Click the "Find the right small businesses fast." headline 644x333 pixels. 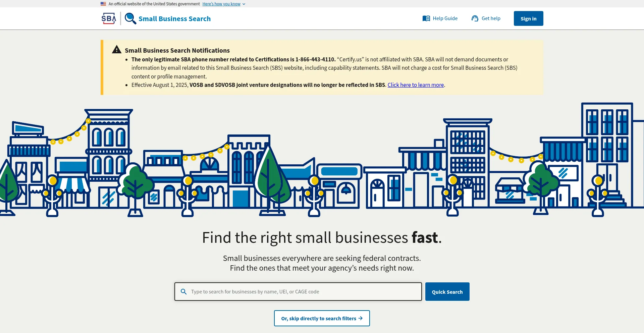[322, 237]
